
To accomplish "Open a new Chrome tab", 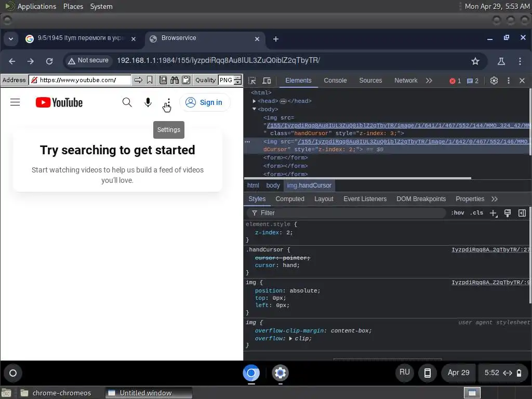I will click(x=276, y=39).
